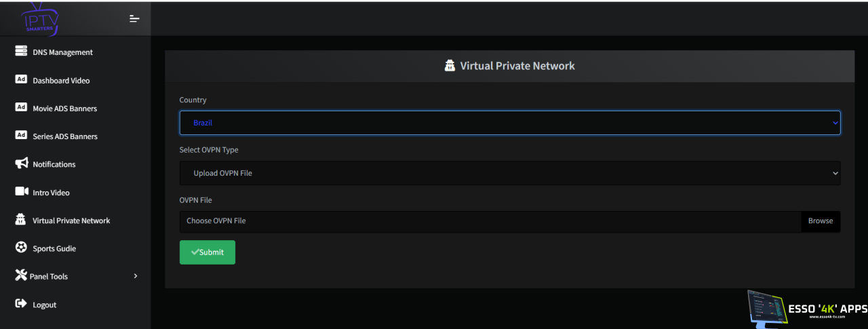Image resolution: width=868 pixels, height=329 pixels.
Task: Go to Dashboard Video menu entry
Action: point(61,81)
